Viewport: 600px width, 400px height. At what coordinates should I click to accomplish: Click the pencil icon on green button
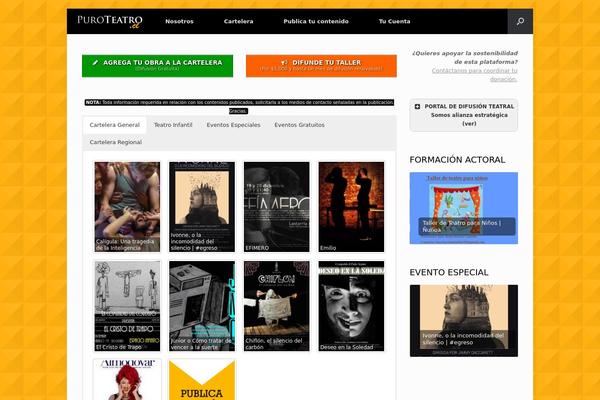click(x=95, y=62)
